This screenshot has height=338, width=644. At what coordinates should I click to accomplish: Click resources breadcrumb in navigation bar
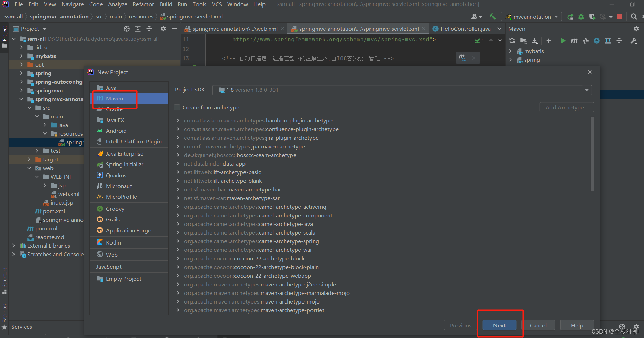click(141, 16)
